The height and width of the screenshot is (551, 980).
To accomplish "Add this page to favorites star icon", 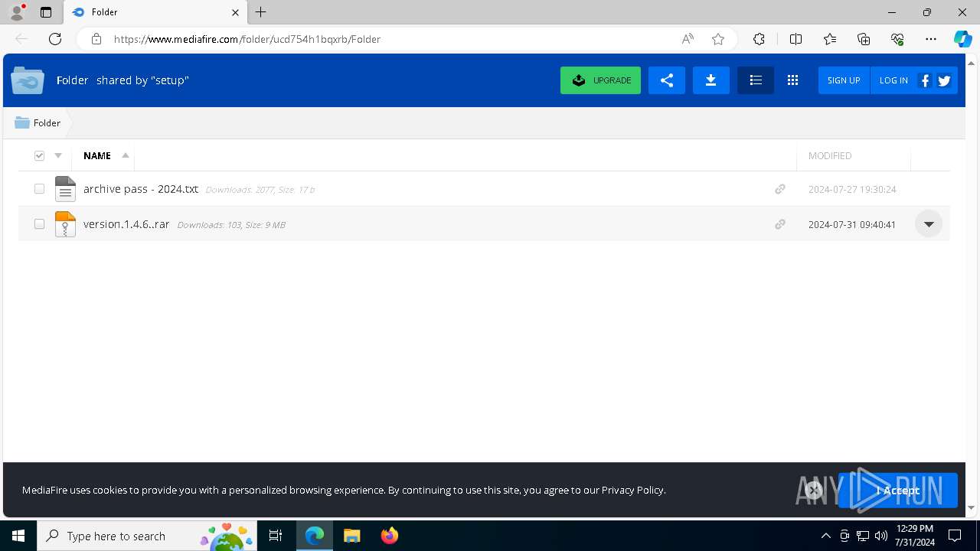I will [x=718, y=39].
